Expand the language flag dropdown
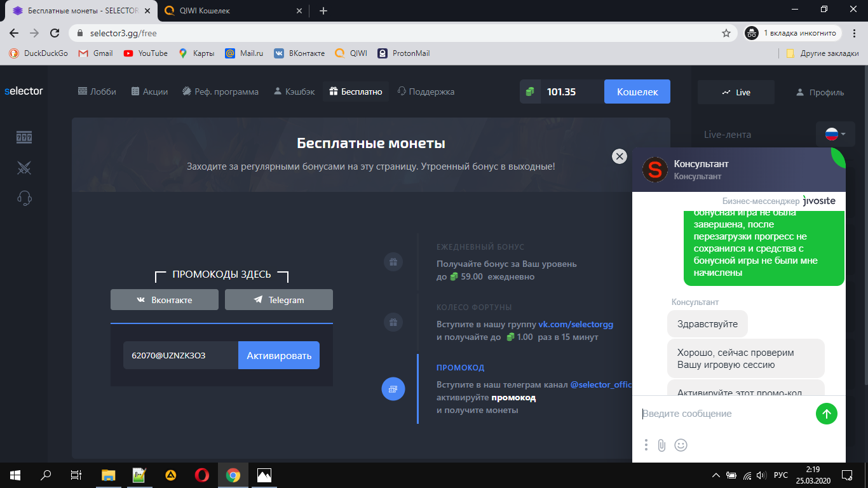This screenshot has height=488, width=868. [836, 134]
